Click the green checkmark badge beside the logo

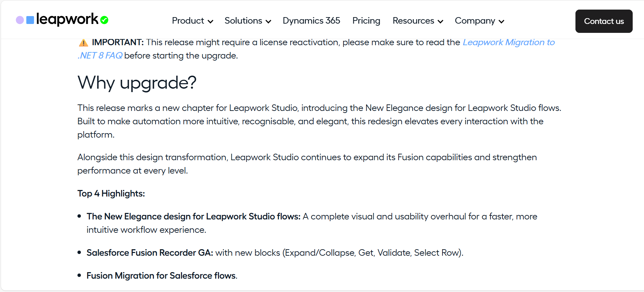tap(105, 20)
